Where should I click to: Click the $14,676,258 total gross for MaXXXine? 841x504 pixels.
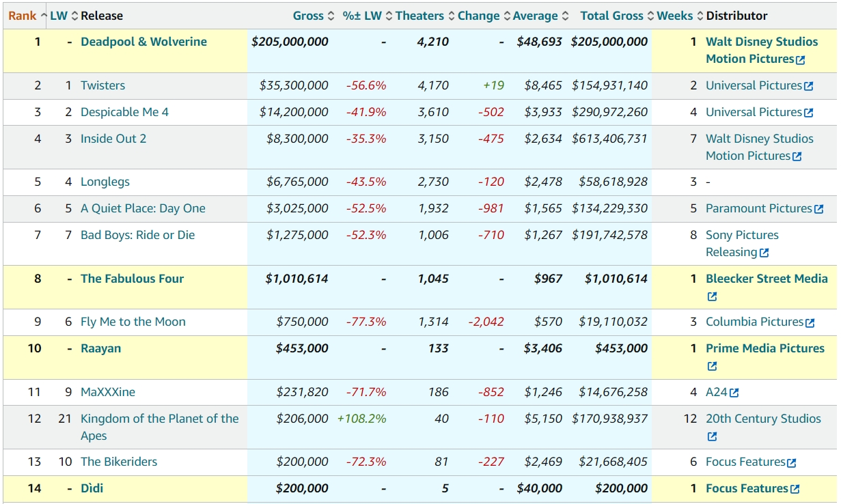613,392
